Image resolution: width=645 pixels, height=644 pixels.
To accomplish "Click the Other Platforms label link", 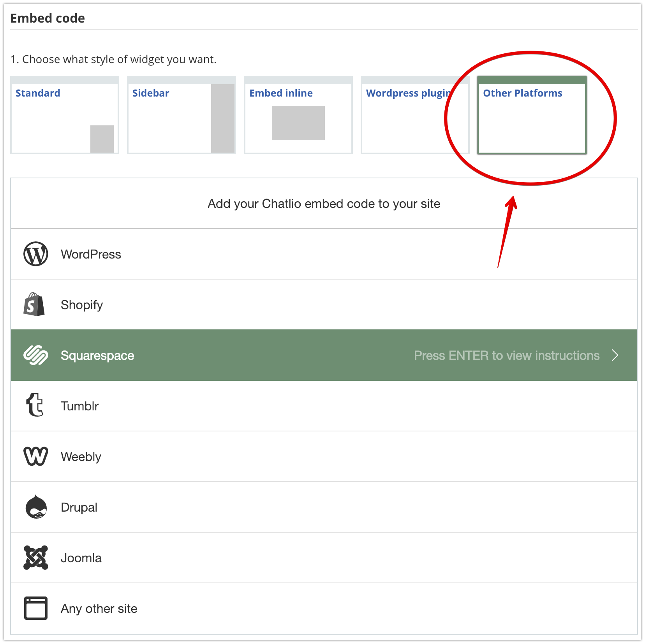I will point(523,93).
